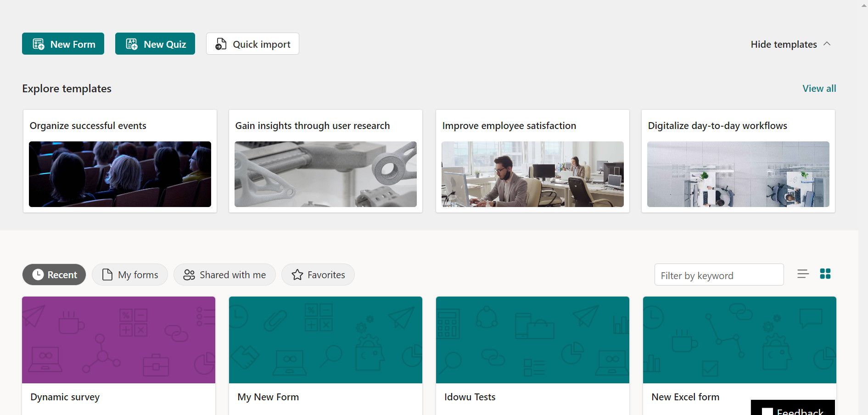The height and width of the screenshot is (415, 868).
Task: Click the My forms document icon
Action: tap(107, 274)
